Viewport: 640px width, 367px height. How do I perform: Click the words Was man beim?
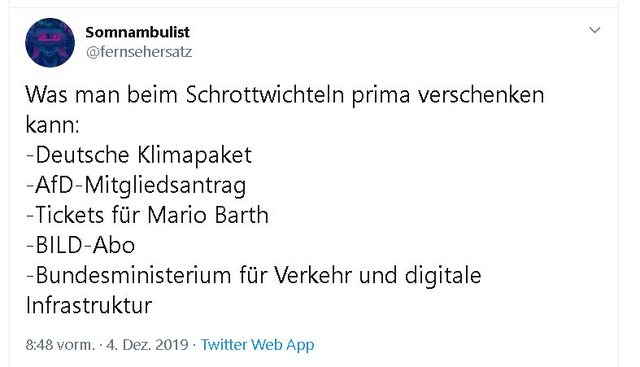coord(102,95)
